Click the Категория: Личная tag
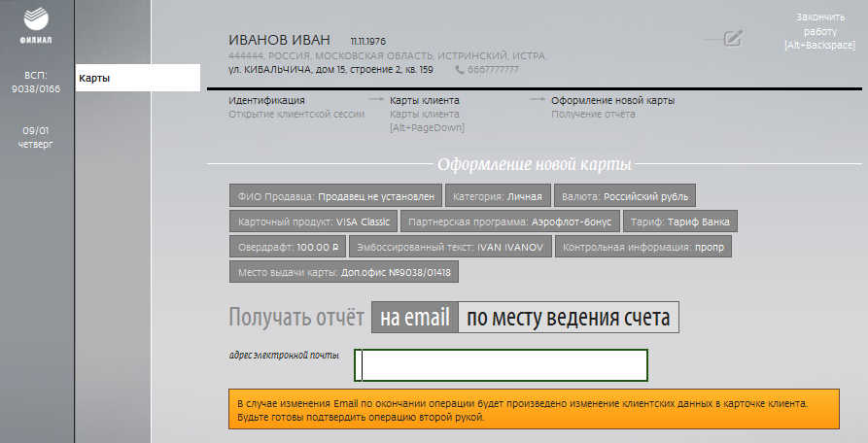This screenshot has width=868, height=443. coord(498,196)
